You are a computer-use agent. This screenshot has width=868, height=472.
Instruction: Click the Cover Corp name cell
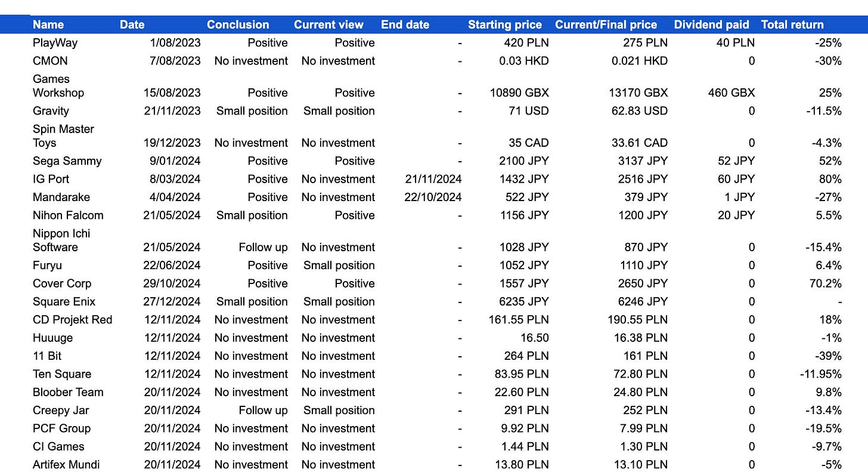[62, 283]
